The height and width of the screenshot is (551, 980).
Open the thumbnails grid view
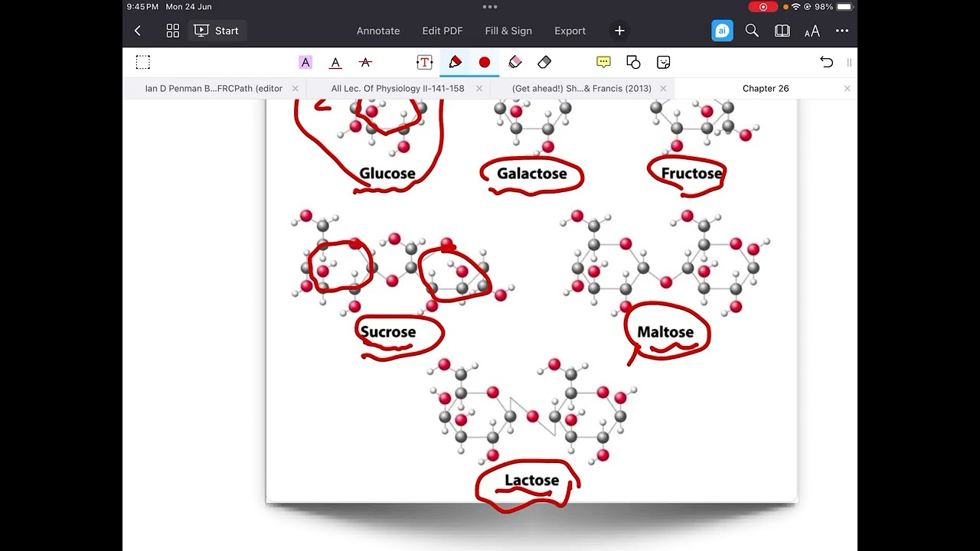173,31
